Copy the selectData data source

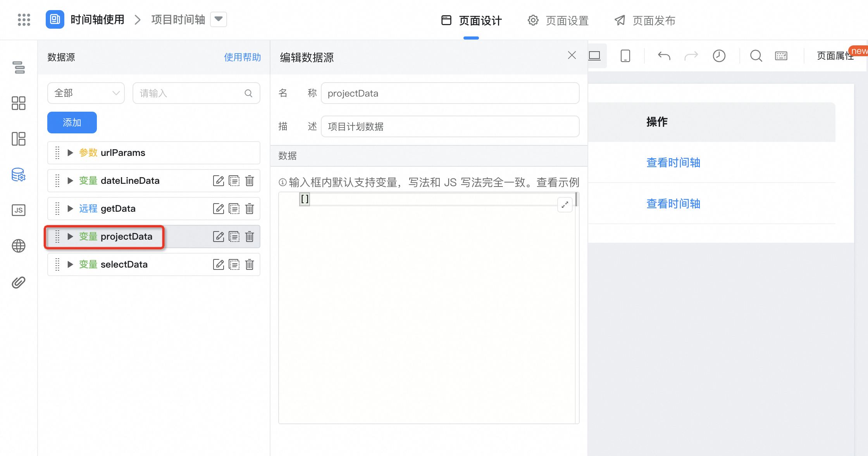point(234,264)
